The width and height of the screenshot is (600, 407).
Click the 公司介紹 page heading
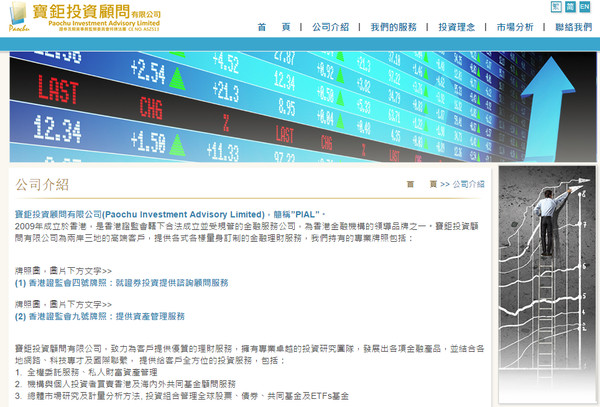coord(42,185)
